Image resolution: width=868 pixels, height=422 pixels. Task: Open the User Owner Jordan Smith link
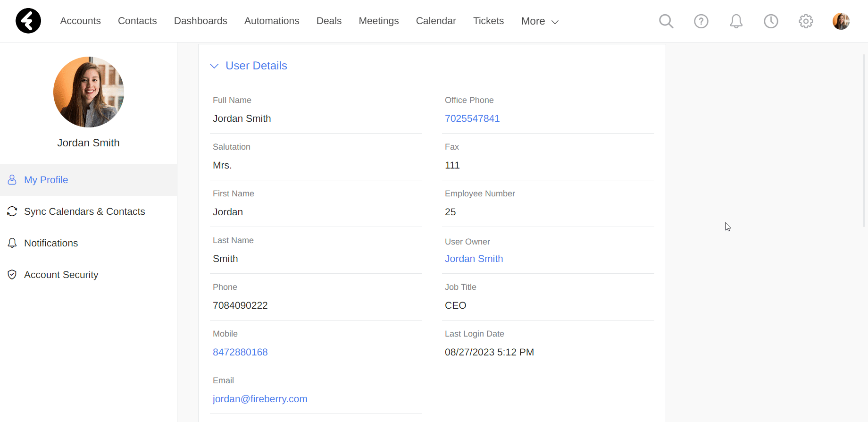[x=474, y=259]
